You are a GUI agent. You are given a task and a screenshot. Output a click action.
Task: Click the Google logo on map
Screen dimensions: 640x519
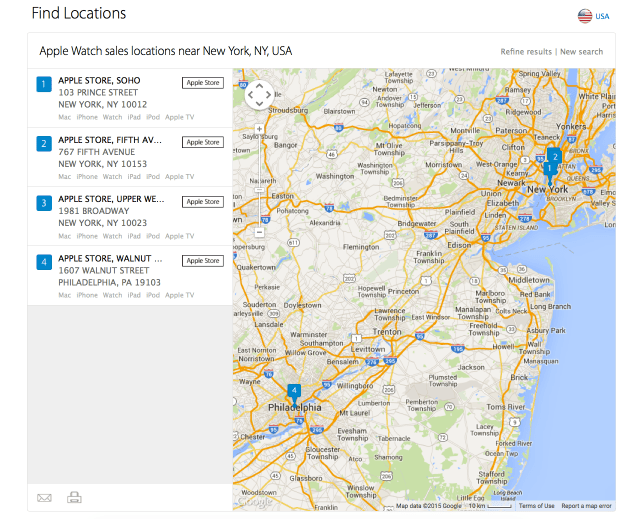[x=255, y=501]
